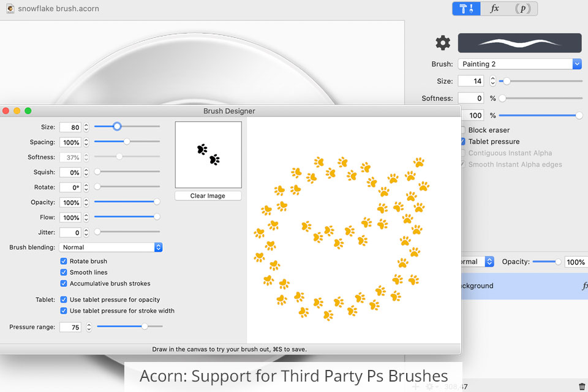This screenshot has height=392, width=588.
Task: Adjust the layer Opacity slider
Action: 547,262
